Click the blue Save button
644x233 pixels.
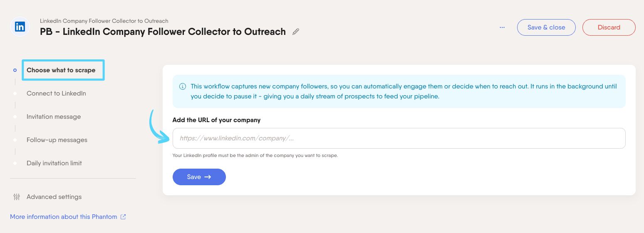199,177
